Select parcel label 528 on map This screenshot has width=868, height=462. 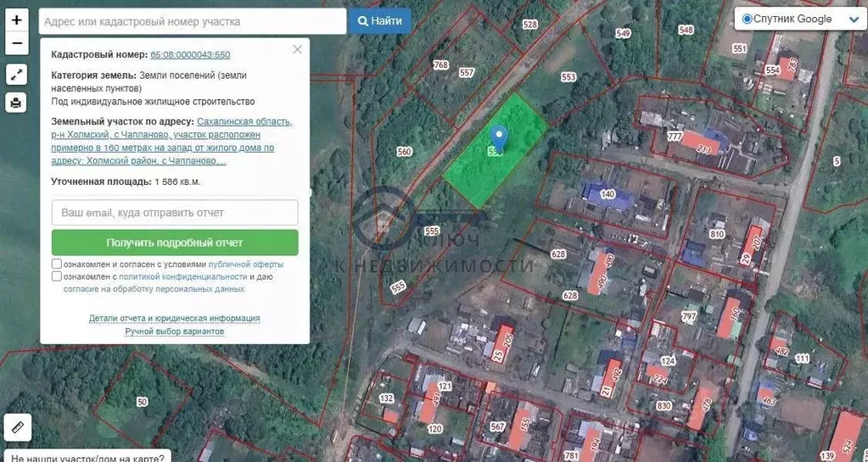[530, 25]
